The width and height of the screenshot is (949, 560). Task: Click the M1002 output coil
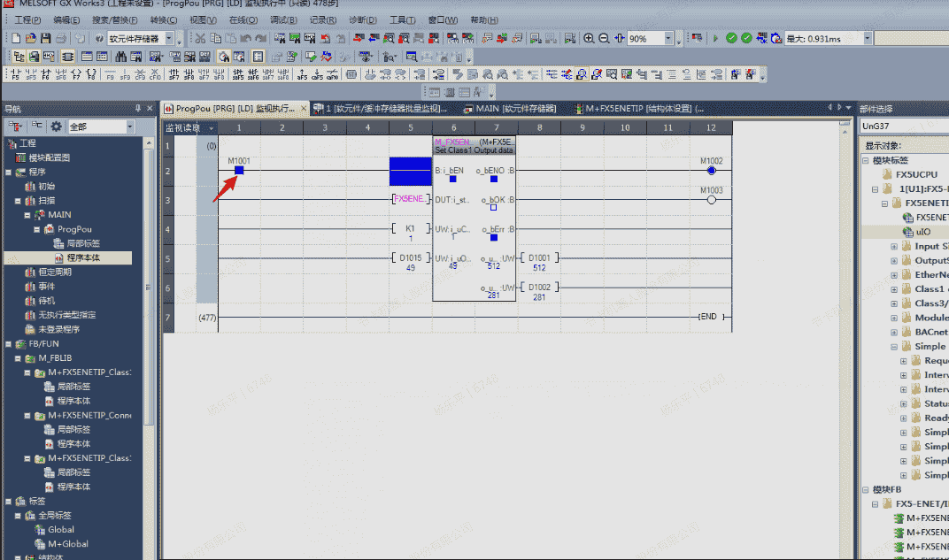711,170
